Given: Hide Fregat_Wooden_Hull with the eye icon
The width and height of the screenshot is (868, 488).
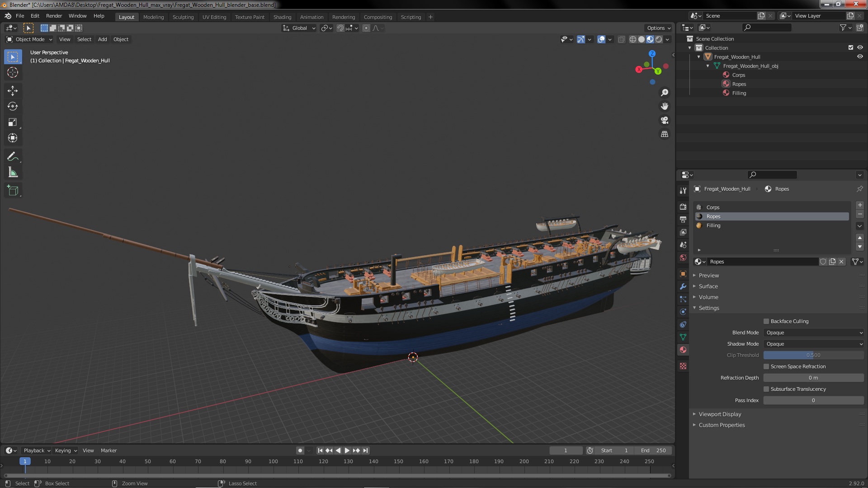Looking at the screenshot, I should tap(860, 57).
